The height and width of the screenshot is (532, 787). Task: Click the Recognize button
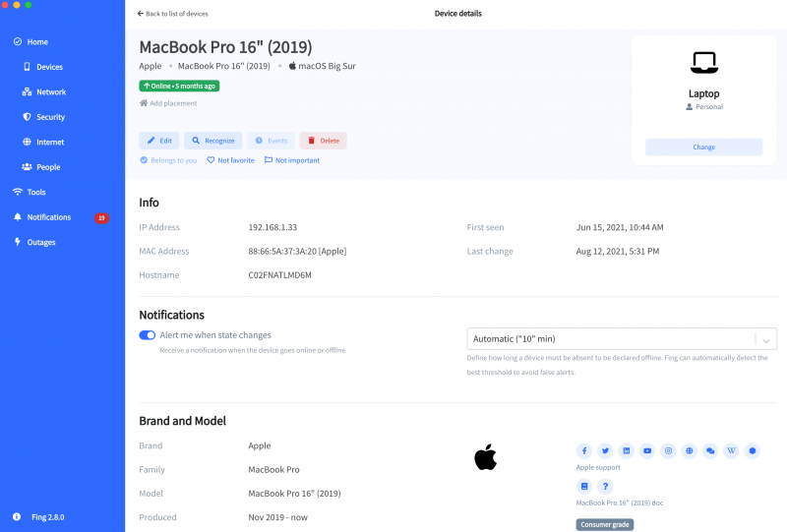(x=212, y=141)
